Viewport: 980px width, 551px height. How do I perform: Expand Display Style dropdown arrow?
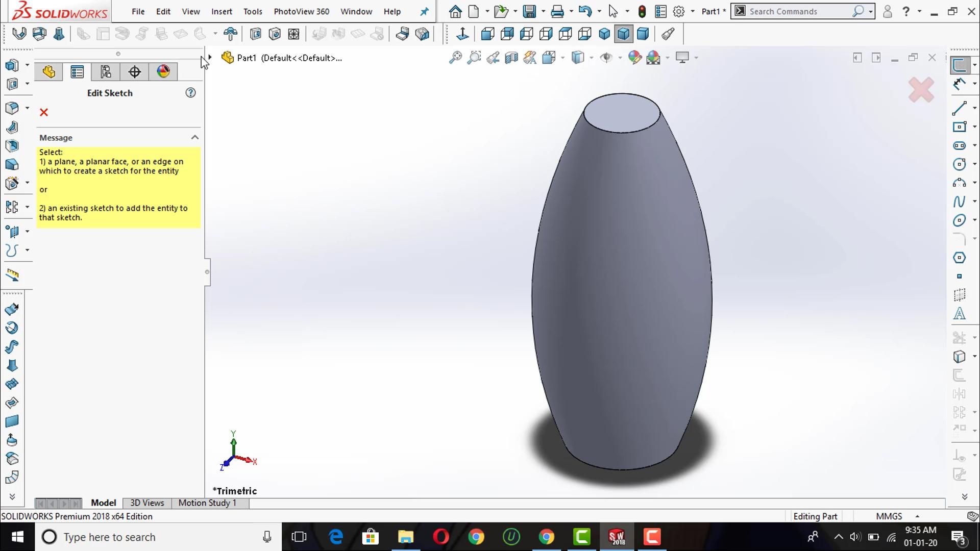coord(591,58)
